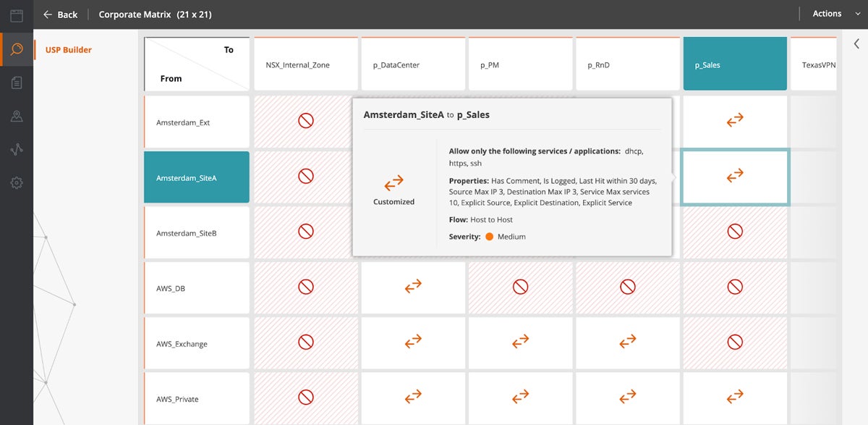868x425 pixels.
Task: Click the blocked icon for Amsterdam_SiteB to p_Sales
Action: pos(734,232)
